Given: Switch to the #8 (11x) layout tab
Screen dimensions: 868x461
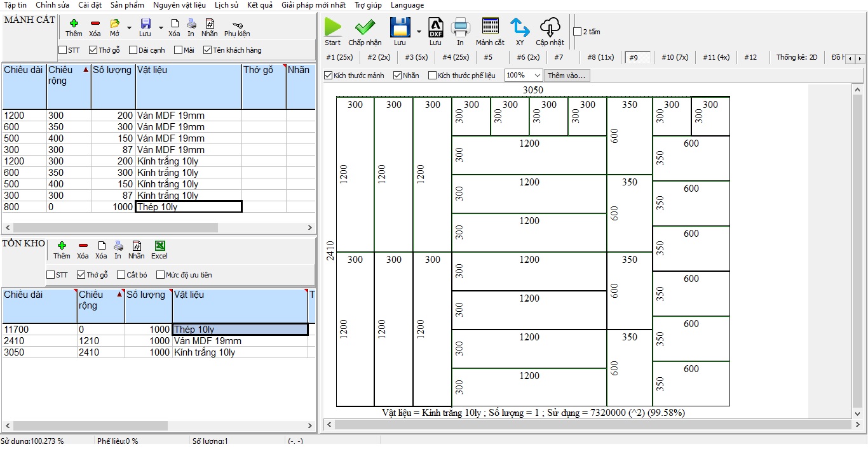Looking at the screenshot, I should tap(600, 57).
